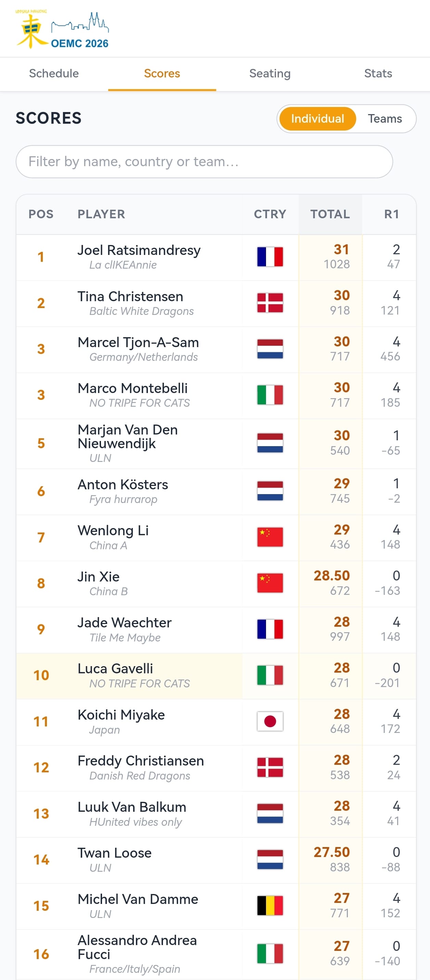The width and height of the screenshot is (430, 980).
Task: Open Jade Waechter's player entry
Action: tap(216, 629)
